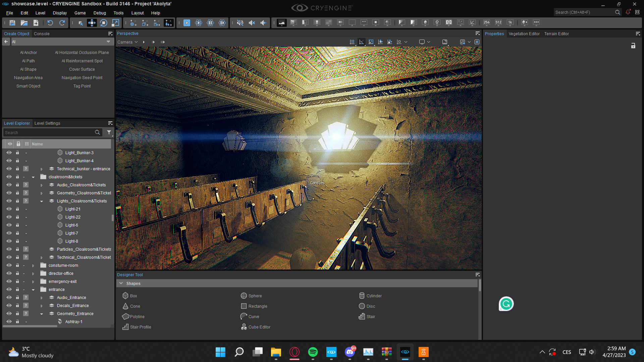The height and width of the screenshot is (362, 644).
Task: Toggle visibility of director-office folder
Action: coord(9,273)
